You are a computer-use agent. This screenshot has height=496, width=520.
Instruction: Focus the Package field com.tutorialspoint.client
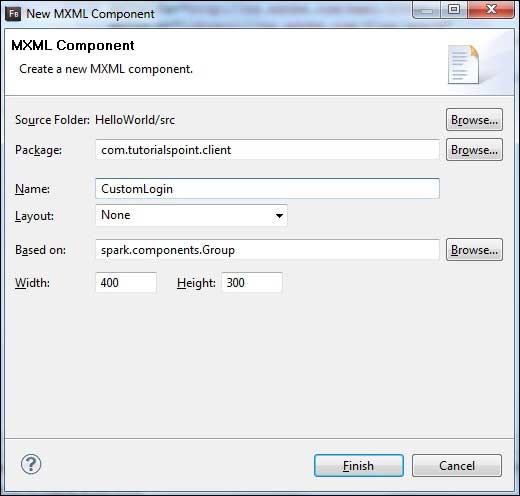click(x=267, y=150)
